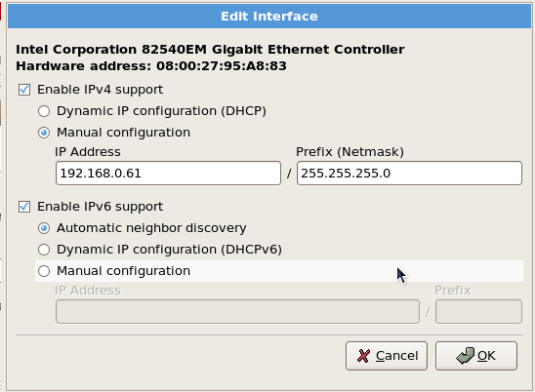This screenshot has width=535, height=392.
Task: Click the IPv4 IP Address field 192.168.0.61
Action: 168,174
